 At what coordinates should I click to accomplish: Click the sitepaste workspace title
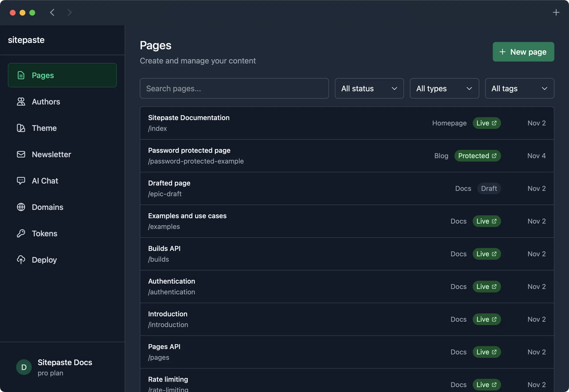click(x=26, y=40)
